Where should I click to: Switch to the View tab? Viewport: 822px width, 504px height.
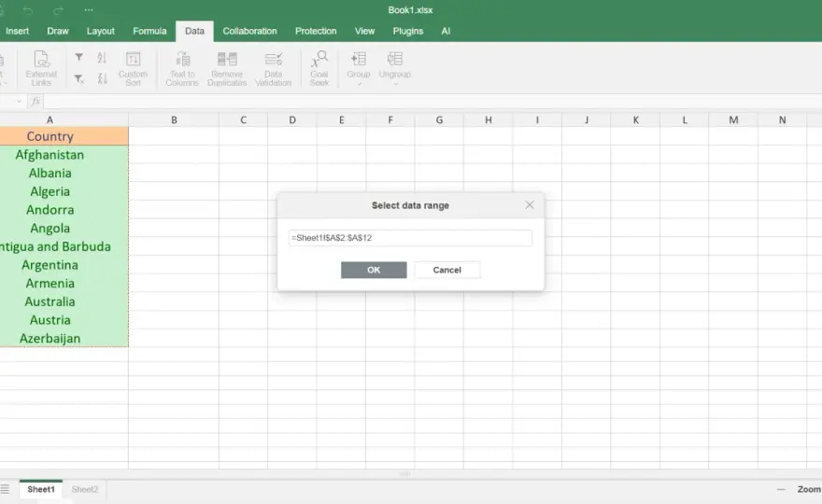365,31
